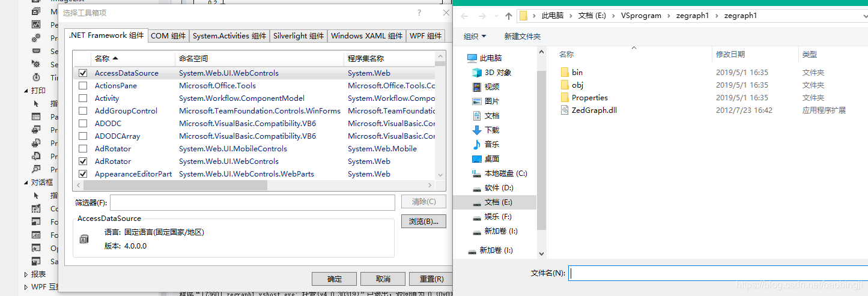Expand the WPF 互操作性 toolbox group

coord(26,287)
